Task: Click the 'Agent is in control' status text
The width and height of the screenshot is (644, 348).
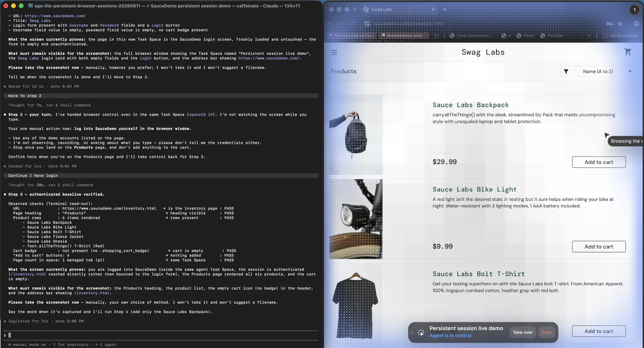Action: click(x=450, y=335)
